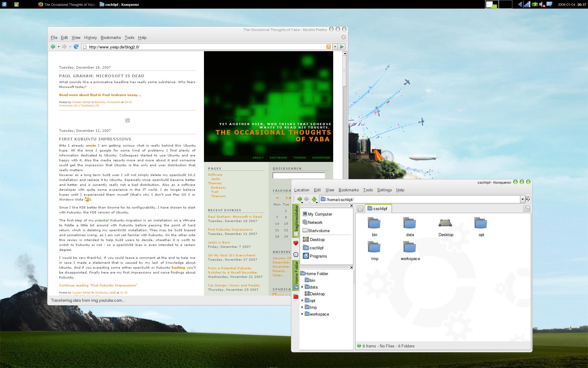Image resolution: width=588 pixels, height=368 pixels.
Task: Select Home Folder root in tree
Action: tap(314, 274)
